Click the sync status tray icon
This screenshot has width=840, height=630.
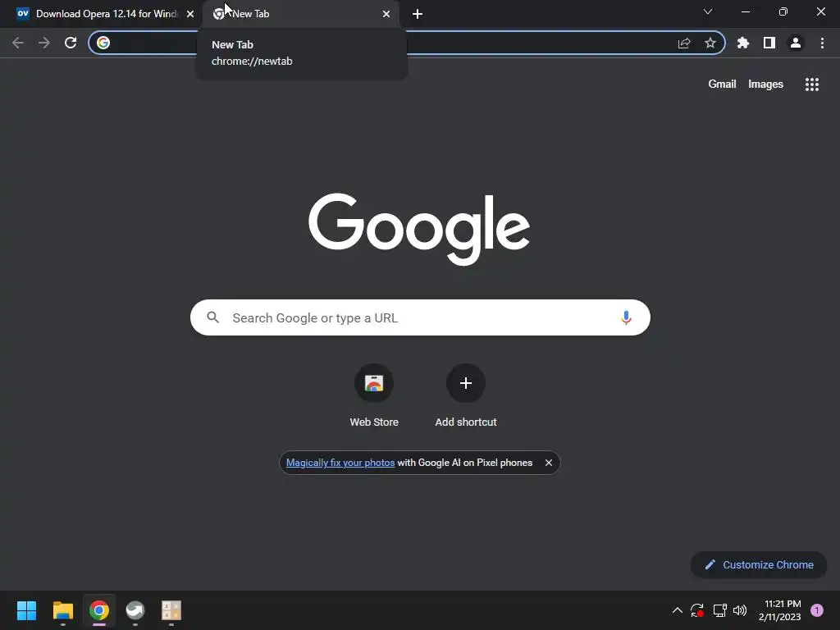(x=697, y=610)
